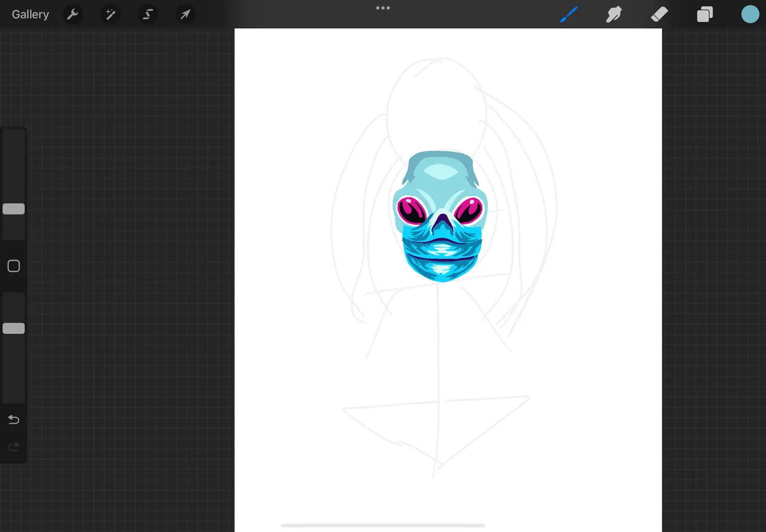Click the brush opacity slider handle
The height and width of the screenshot is (532, 766).
[14, 329]
